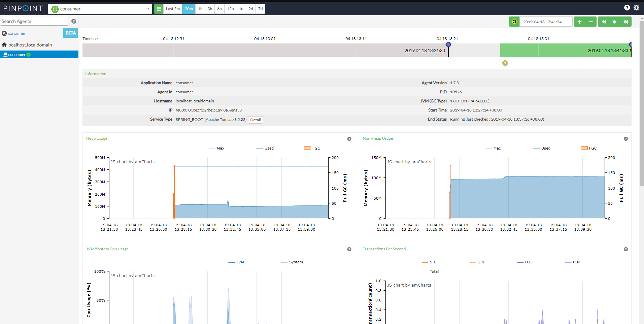Click the consumer application link in sidebar
This screenshot has height=324, width=644.
click(x=16, y=33)
